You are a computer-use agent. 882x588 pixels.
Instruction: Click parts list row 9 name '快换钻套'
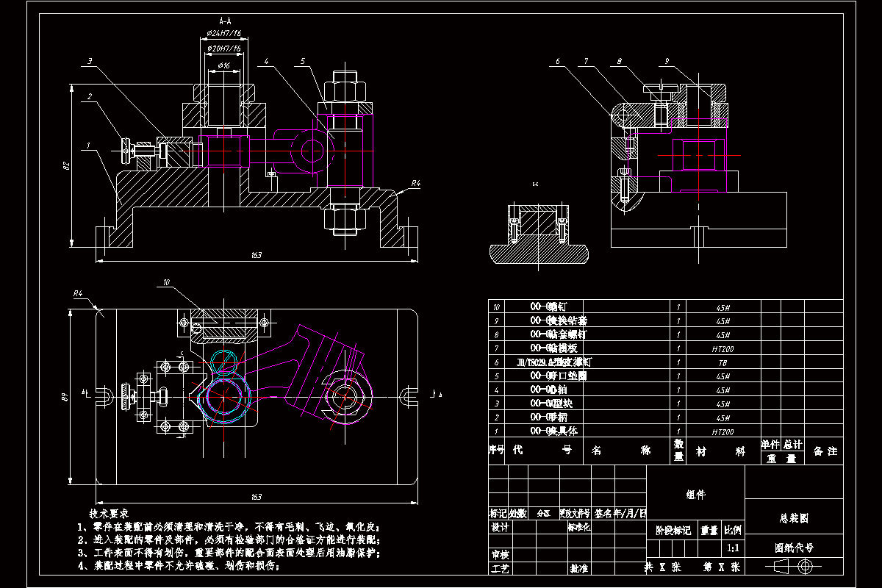click(567, 320)
